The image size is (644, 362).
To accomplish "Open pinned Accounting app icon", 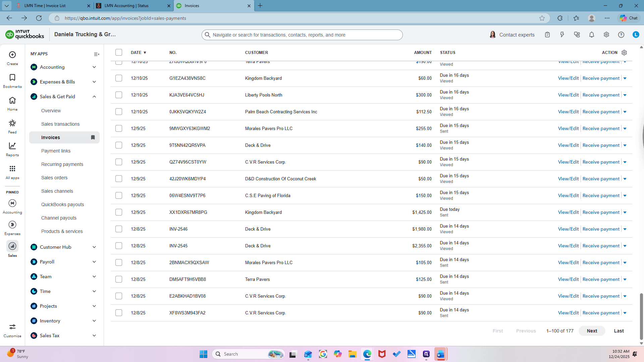I will (12, 203).
